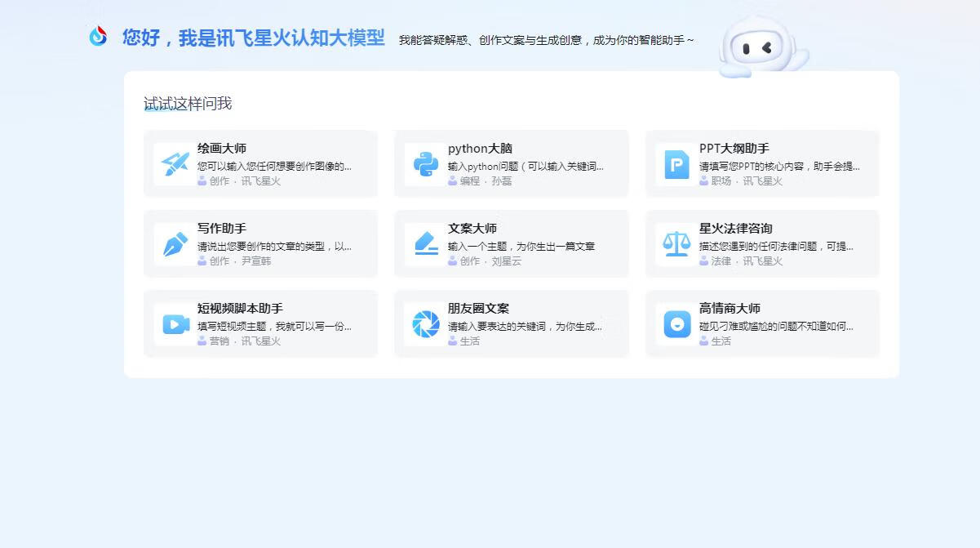Click the 写作助手 pen nib icon

[x=175, y=244]
